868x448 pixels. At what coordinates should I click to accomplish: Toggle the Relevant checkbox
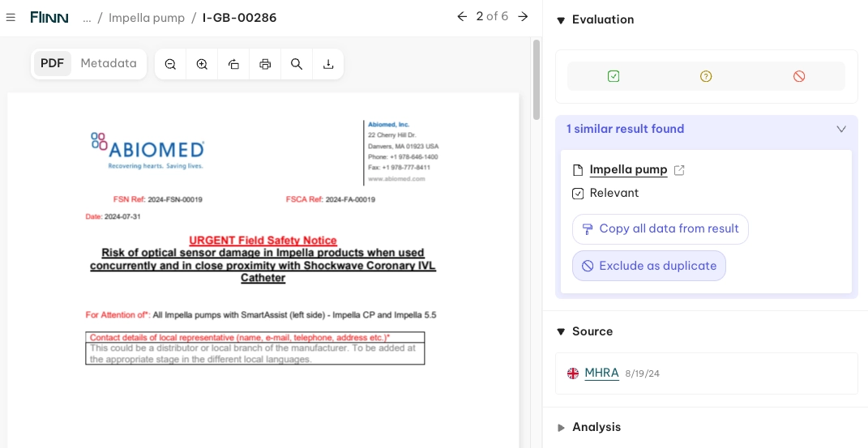(x=578, y=194)
